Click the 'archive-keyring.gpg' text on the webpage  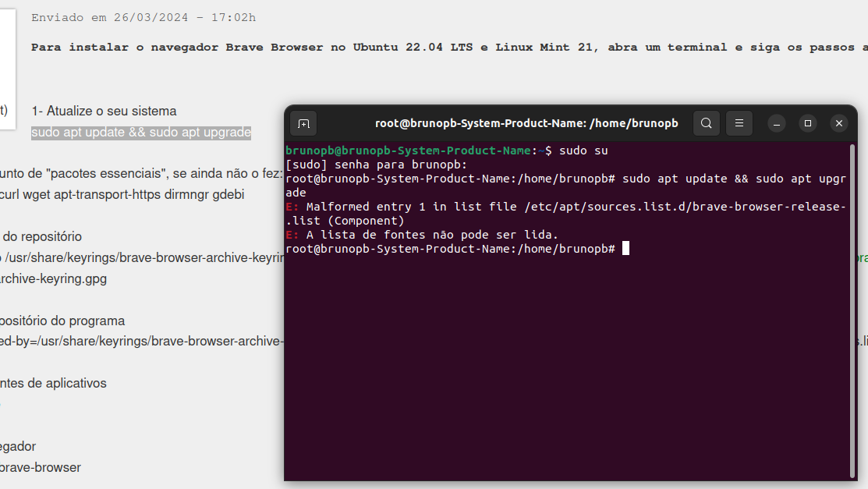pos(53,278)
